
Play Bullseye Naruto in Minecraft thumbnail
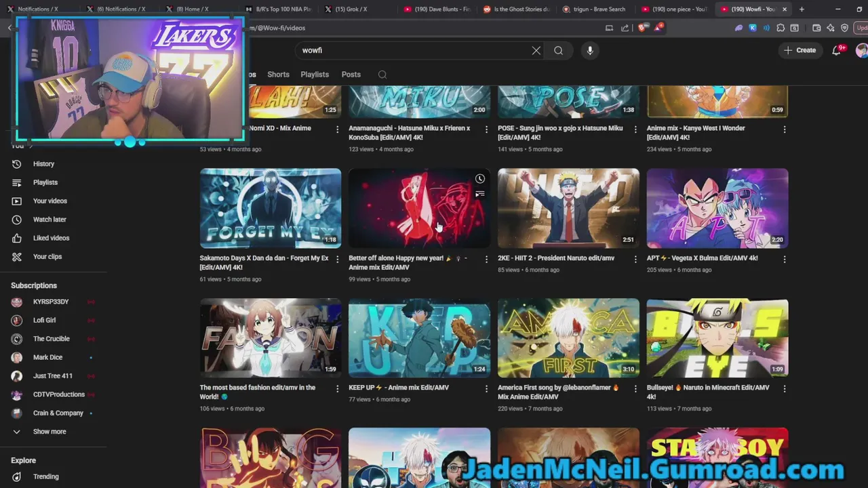point(717,338)
